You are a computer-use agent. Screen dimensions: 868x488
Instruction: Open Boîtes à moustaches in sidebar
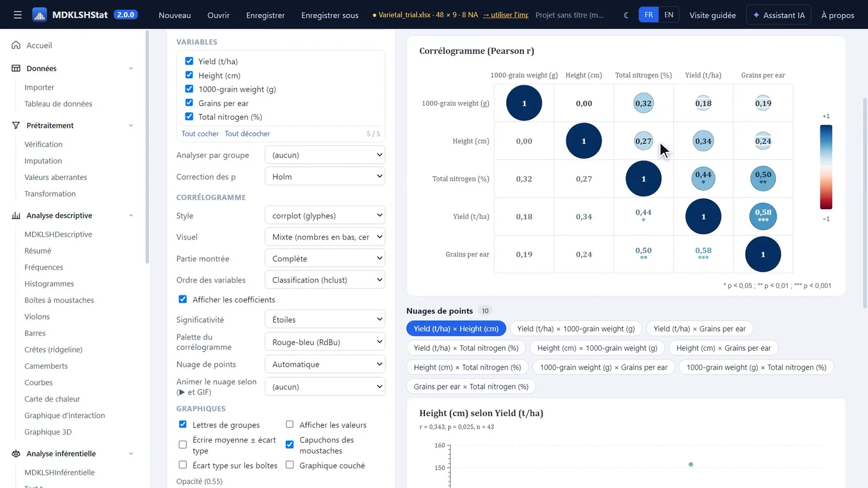(x=59, y=300)
